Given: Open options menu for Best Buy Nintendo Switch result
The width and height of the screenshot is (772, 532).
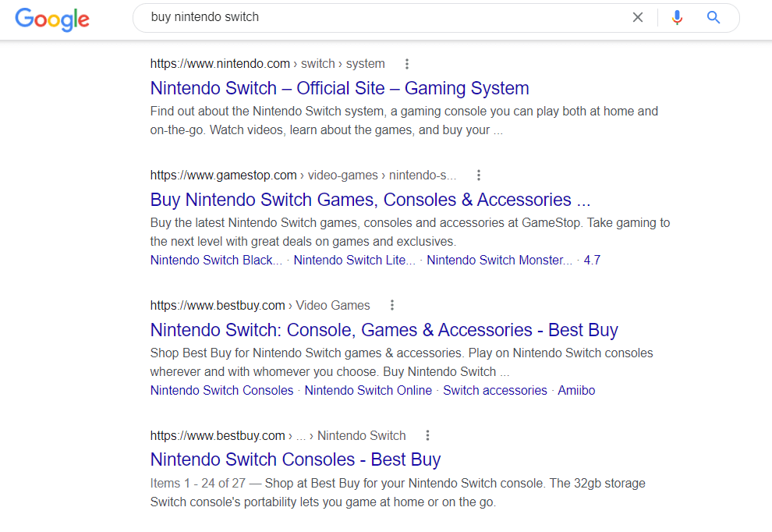Looking at the screenshot, I should [x=427, y=436].
